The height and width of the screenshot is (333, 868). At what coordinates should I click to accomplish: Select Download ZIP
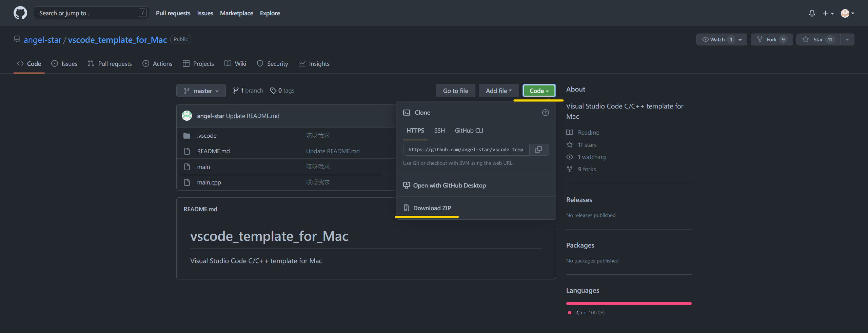tap(432, 208)
